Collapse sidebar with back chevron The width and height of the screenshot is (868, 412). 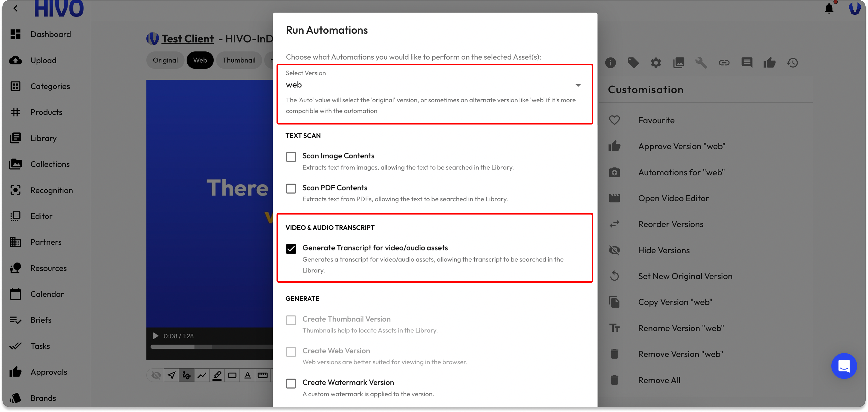pos(15,8)
